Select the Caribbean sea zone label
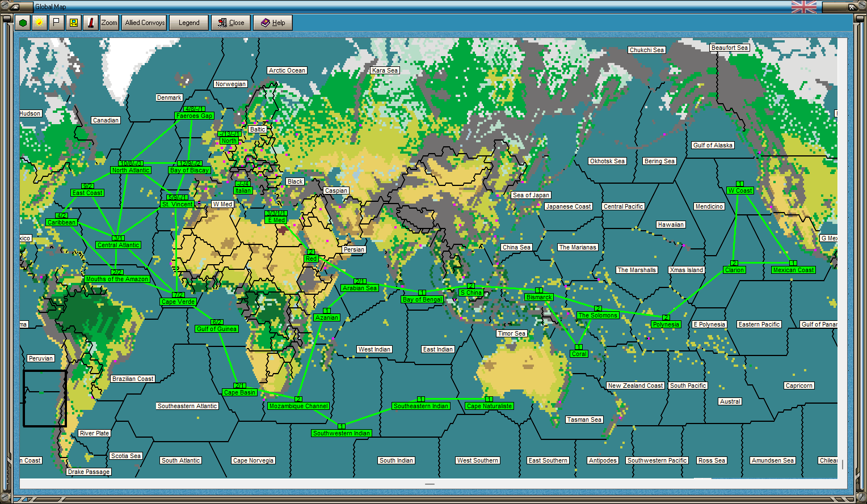The height and width of the screenshot is (504, 867). [61, 222]
